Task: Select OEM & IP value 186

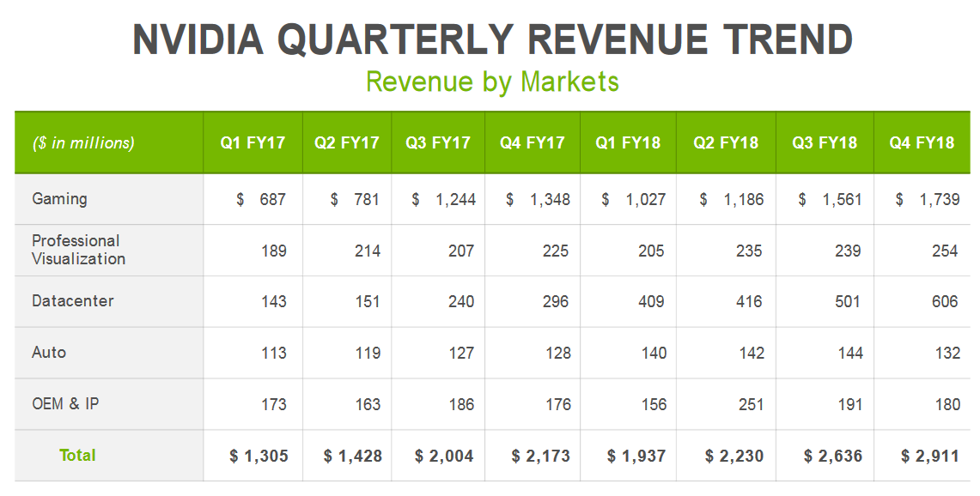Action: [x=461, y=404]
